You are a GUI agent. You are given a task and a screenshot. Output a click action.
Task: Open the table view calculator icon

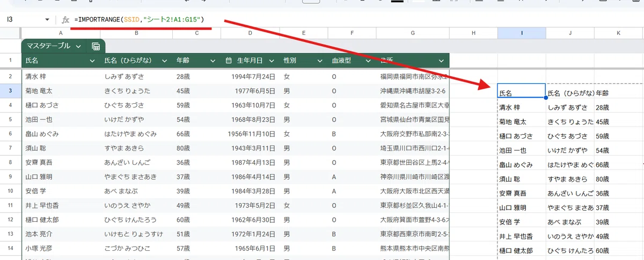[96, 46]
